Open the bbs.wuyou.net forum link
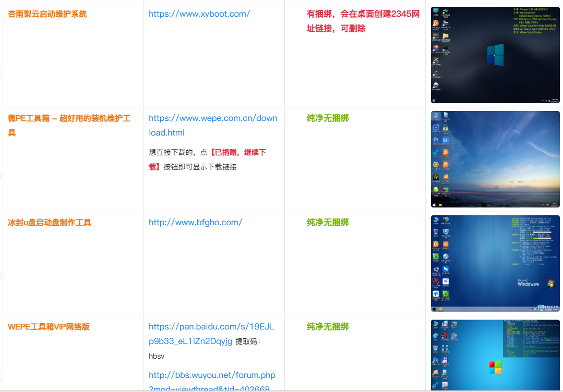Image resolution: width=563 pixels, height=392 pixels. click(x=212, y=375)
